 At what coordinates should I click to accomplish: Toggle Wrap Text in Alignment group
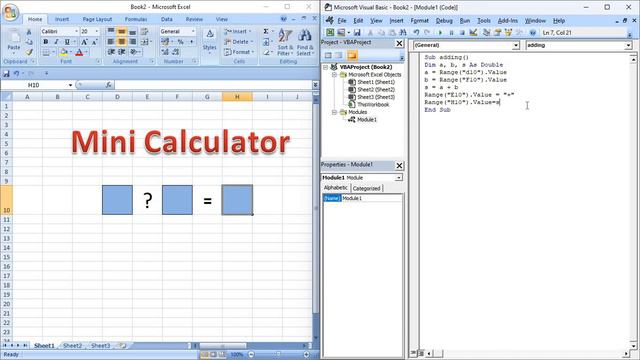tap(144, 31)
